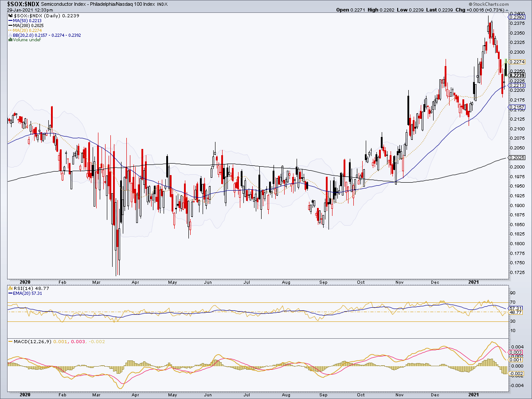Click the Nov label under the price panel
The width and height of the screenshot is (532, 399).
(400, 282)
